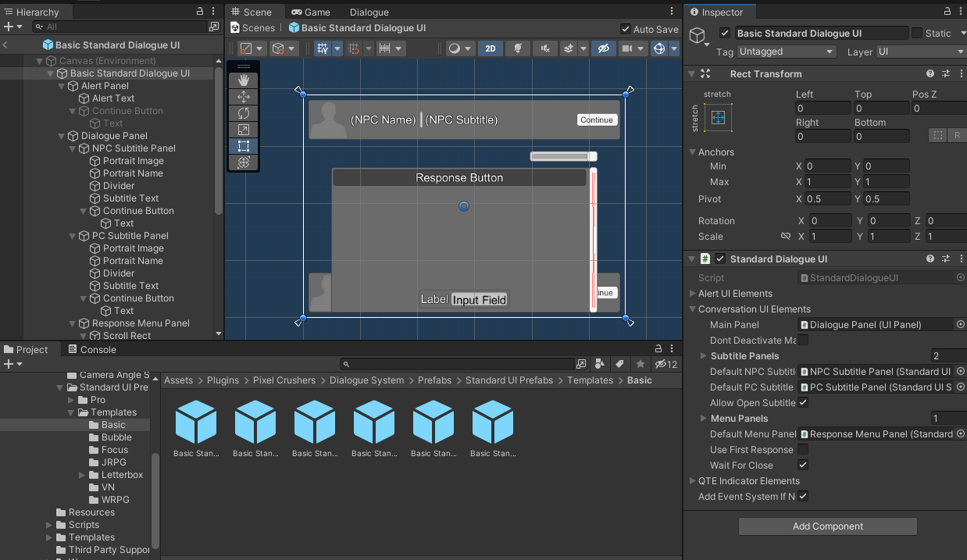967x560 pixels.
Task: Open the Tag dropdown showing Untagged
Action: pos(787,52)
